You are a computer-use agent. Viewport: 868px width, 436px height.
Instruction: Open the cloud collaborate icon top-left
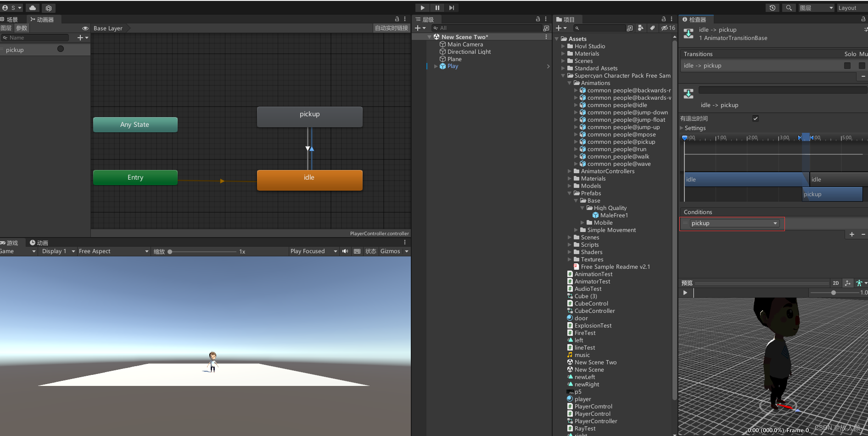tap(32, 8)
